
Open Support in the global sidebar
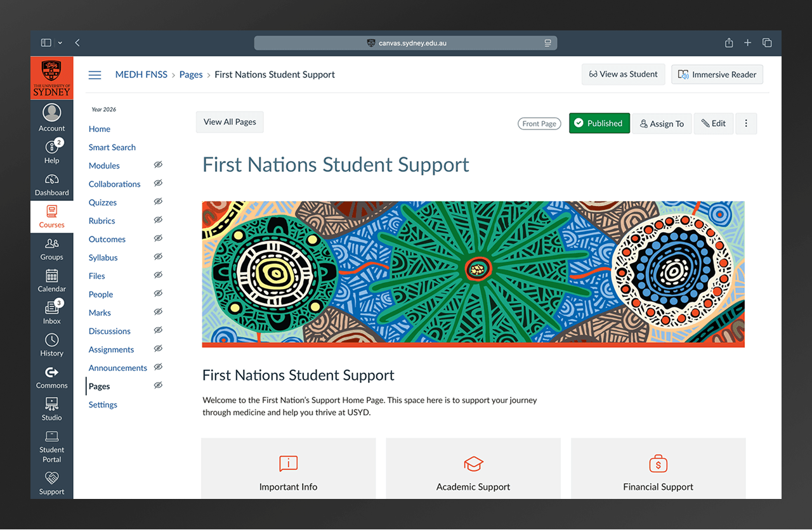click(51, 483)
